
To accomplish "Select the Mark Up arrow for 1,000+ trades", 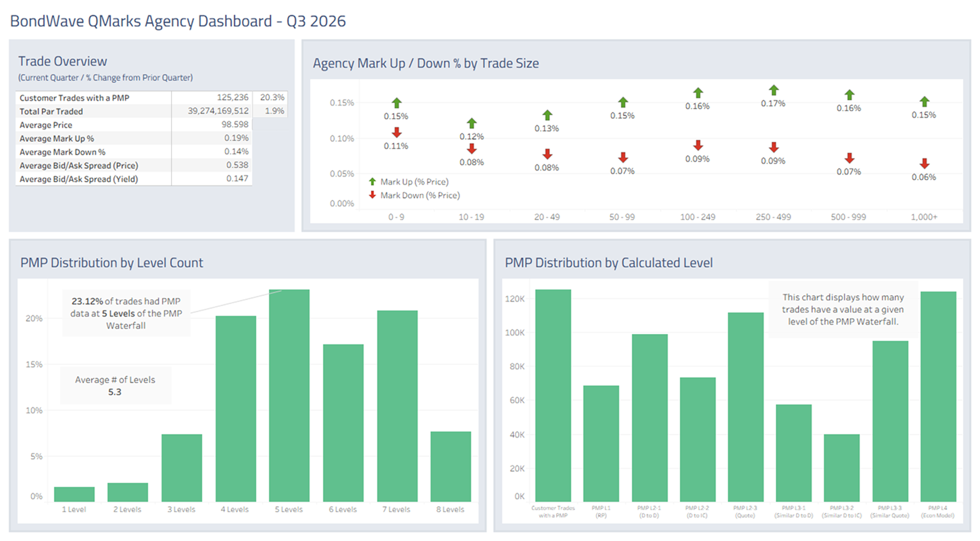I will tap(925, 102).
